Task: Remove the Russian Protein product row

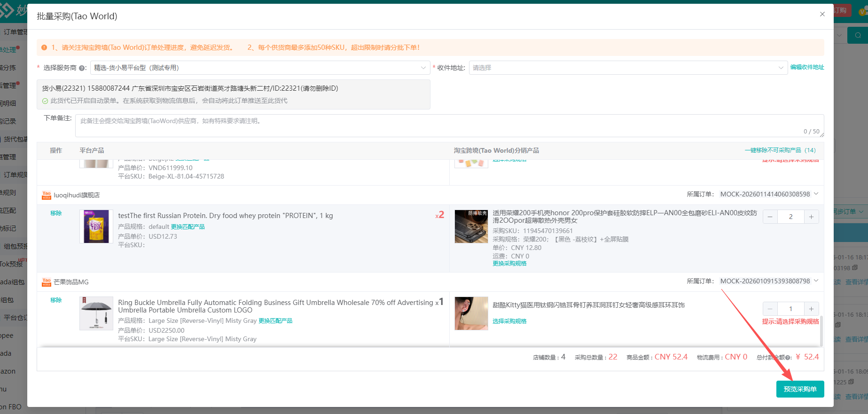Action: point(56,213)
